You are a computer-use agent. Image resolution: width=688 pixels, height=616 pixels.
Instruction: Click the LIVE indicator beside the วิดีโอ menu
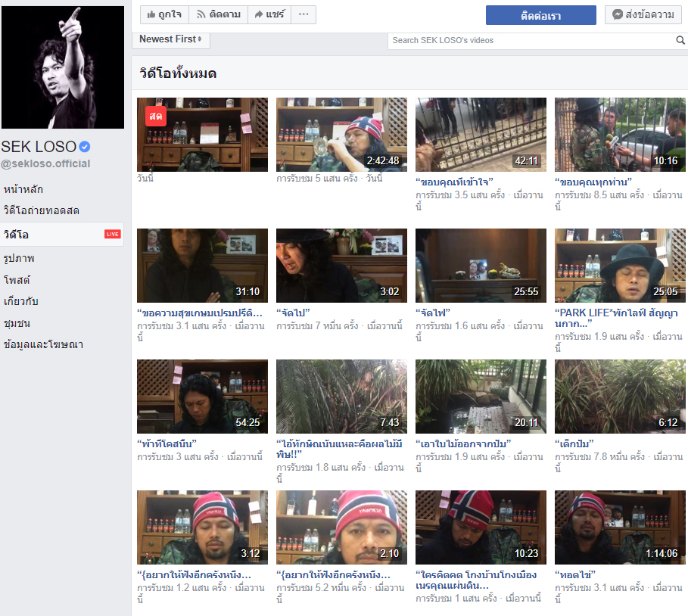pos(112,235)
